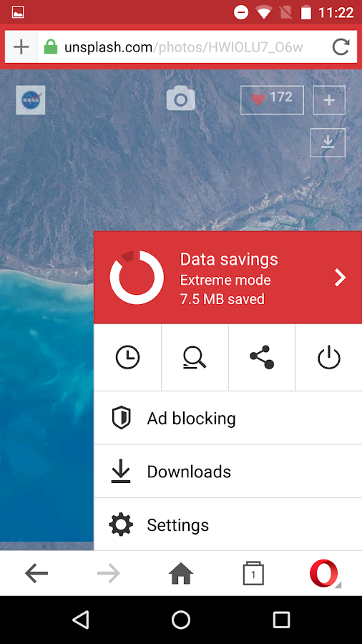Click the Data savings progress ring
The width and height of the screenshot is (362, 644).
pyautogui.click(x=137, y=278)
